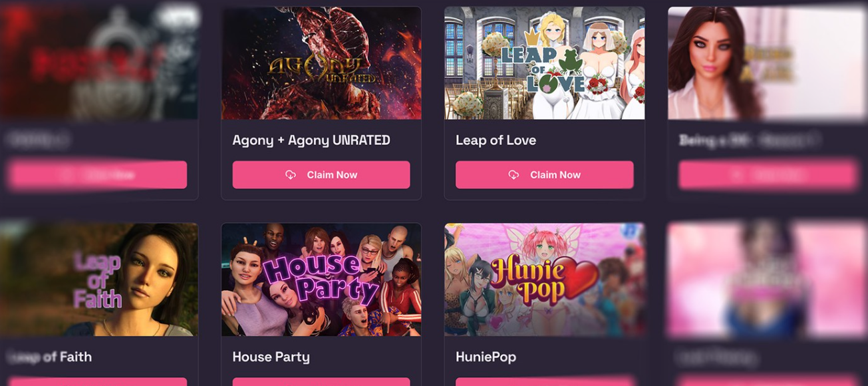Click the partially visible pink button under House Party

(321, 382)
